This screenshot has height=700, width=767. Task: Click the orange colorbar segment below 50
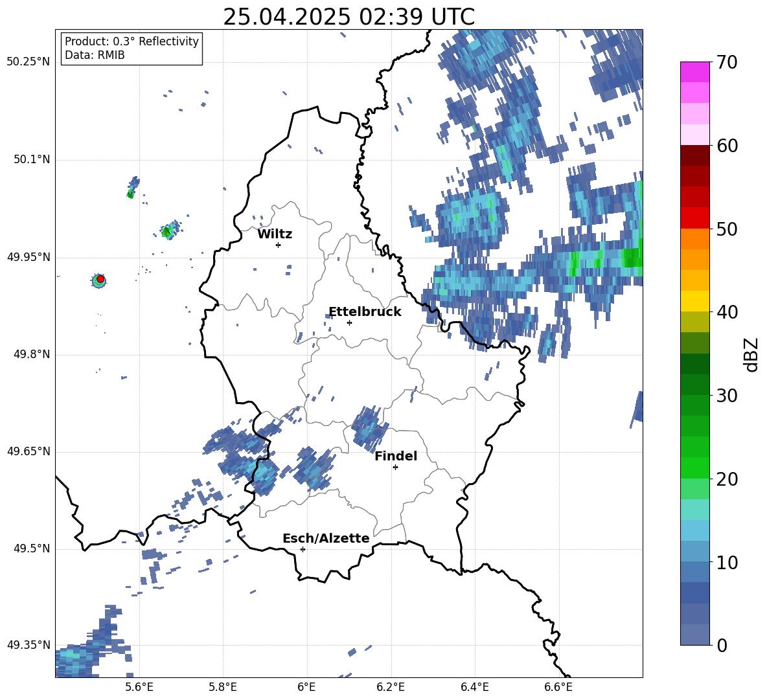coord(694,239)
